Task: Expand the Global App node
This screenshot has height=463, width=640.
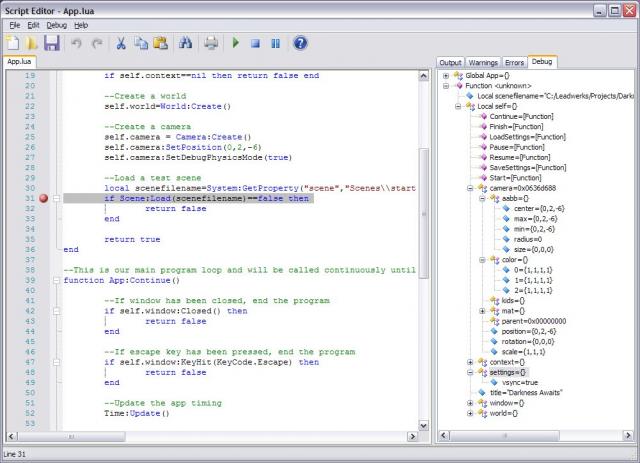Action: (446, 75)
